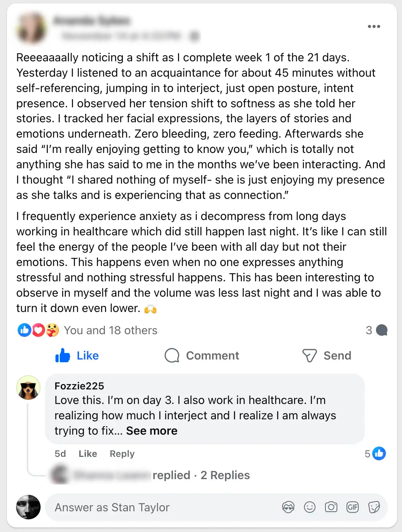Click Fozzie225's dog avatar thumbnail

pos(28,388)
